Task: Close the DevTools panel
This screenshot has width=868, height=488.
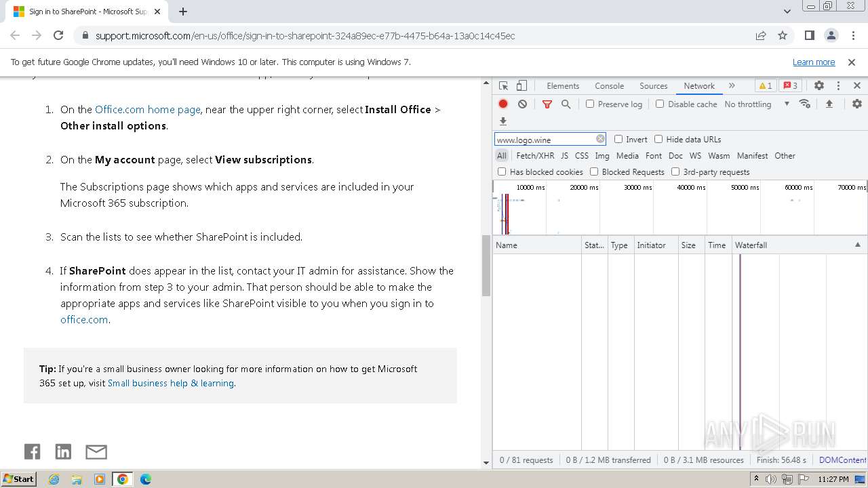Action: pos(857,86)
